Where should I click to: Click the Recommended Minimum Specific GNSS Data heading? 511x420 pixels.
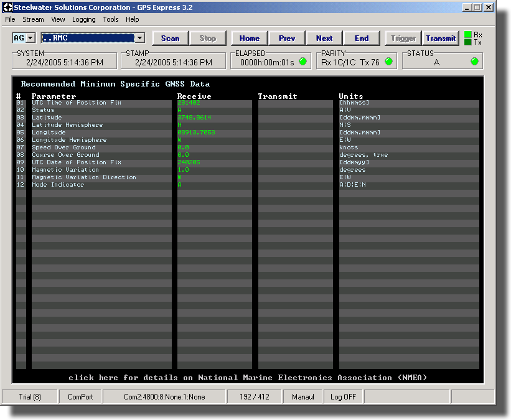click(x=115, y=84)
